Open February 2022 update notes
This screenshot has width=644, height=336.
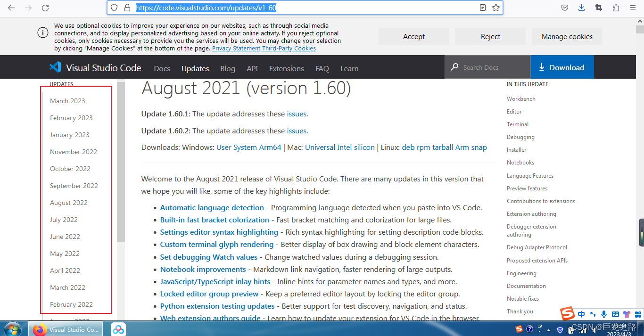pyautogui.click(x=71, y=304)
